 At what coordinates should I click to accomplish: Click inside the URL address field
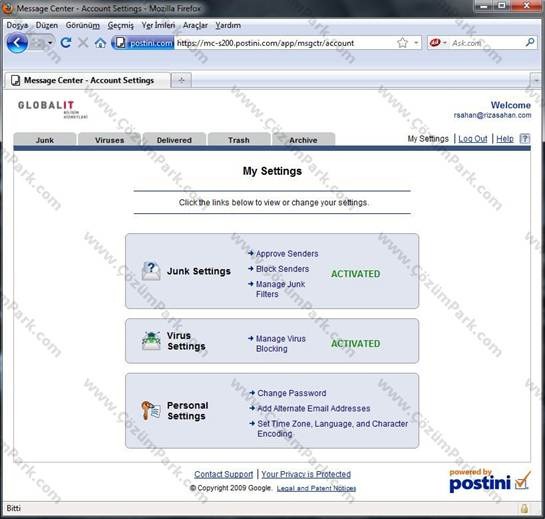click(285, 43)
